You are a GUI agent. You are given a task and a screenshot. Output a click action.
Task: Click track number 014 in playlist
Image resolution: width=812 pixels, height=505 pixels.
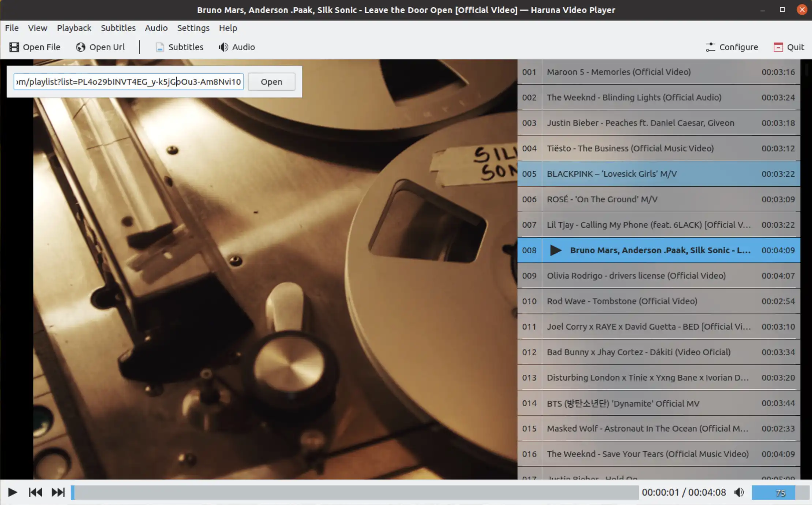pyautogui.click(x=529, y=403)
